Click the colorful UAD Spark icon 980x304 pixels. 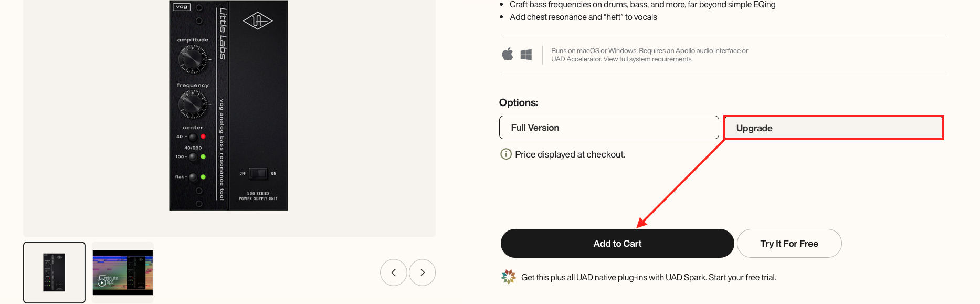tap(509, 277)
